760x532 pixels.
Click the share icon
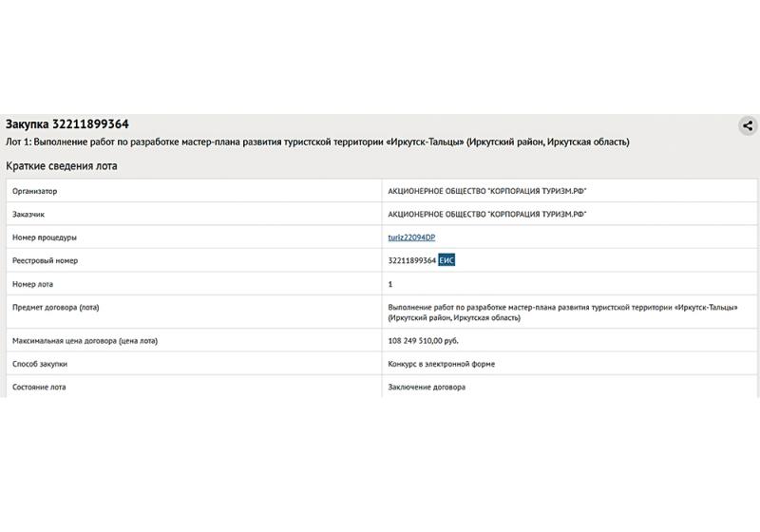pos(748,125)
